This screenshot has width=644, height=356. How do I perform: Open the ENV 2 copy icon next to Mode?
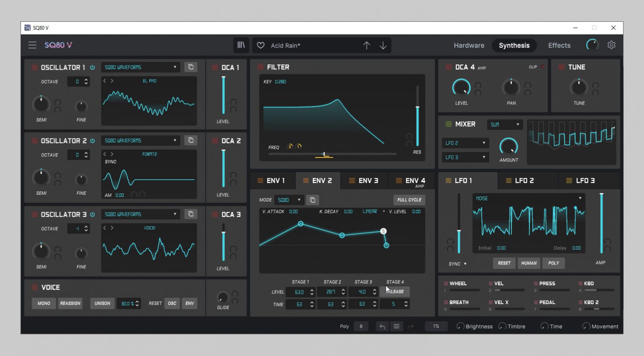tap(313, 199)
